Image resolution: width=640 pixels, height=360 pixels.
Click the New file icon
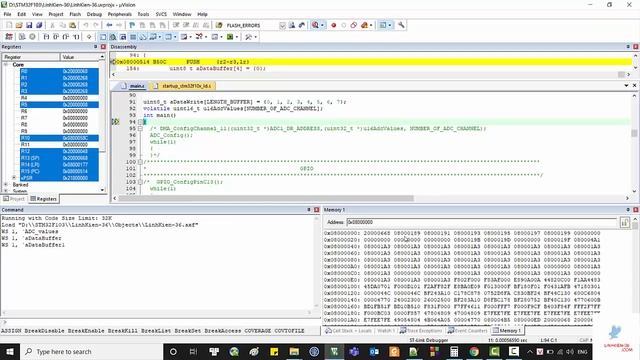pyautogui.click(x=9, y=25)
